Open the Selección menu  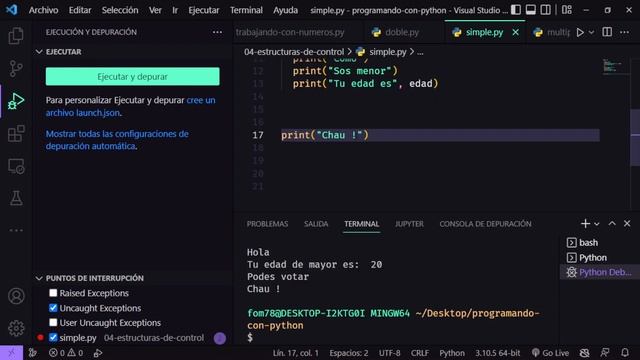[120, 10]
